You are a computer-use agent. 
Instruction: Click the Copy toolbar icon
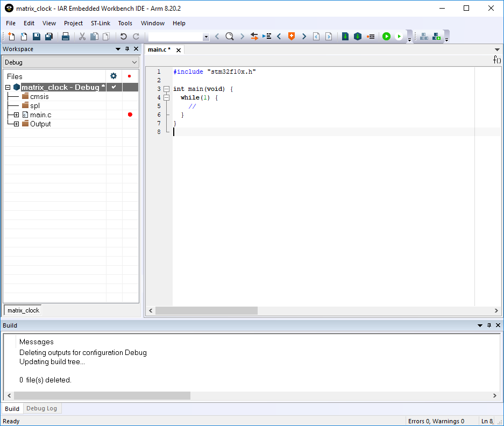tap(94, 37)
